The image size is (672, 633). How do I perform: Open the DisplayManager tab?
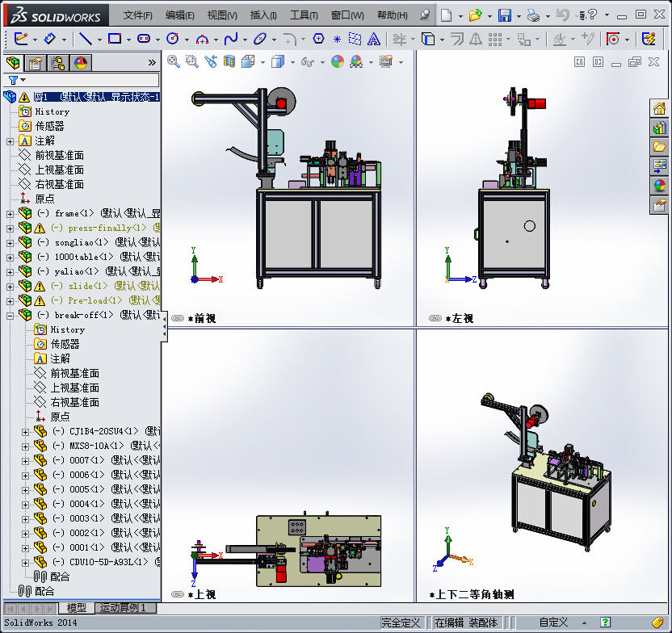pyautogui.click(x=81, y=63)
